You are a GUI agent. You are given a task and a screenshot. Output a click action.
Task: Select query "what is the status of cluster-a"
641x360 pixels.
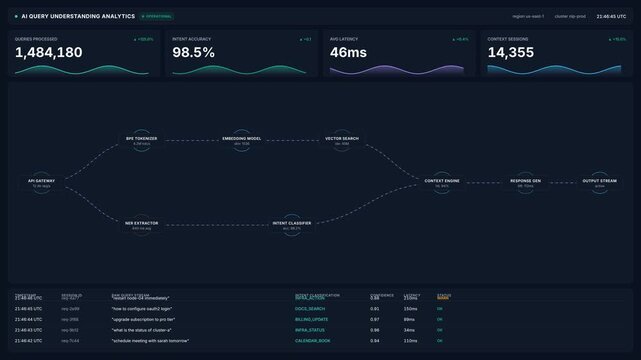click(141, 330)
